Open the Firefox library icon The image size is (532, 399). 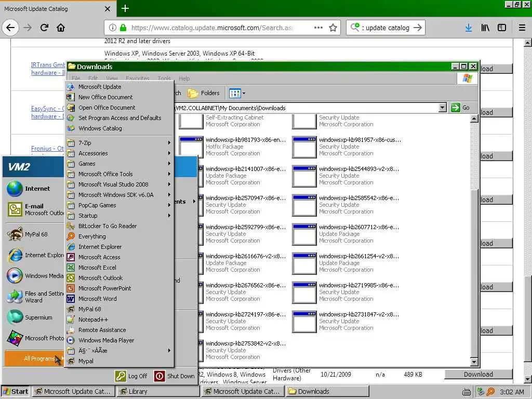click(x=485, y=28)
